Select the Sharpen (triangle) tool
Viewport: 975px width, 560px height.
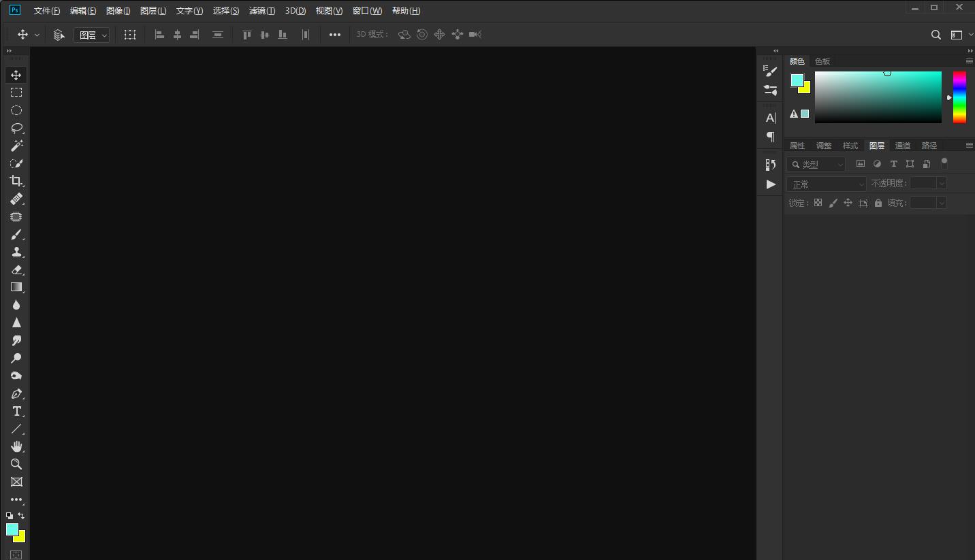click(16, 323)
